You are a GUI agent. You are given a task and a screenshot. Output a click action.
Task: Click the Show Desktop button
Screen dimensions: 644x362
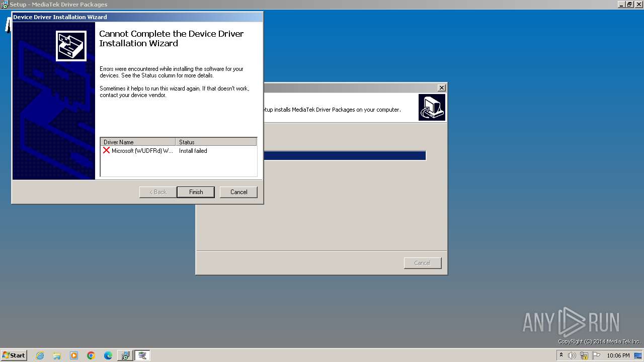click(x=638, y=355)
